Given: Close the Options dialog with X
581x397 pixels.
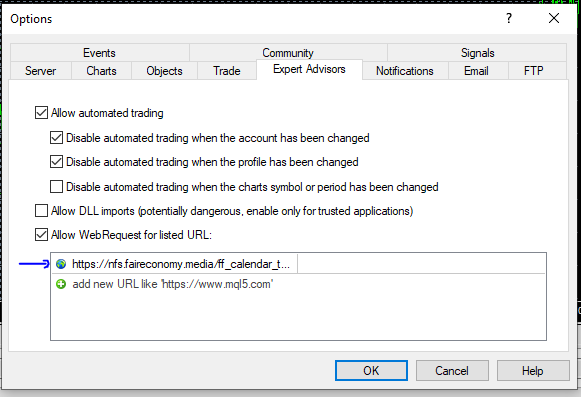Looking at the screenshot, I should [554, 18].
